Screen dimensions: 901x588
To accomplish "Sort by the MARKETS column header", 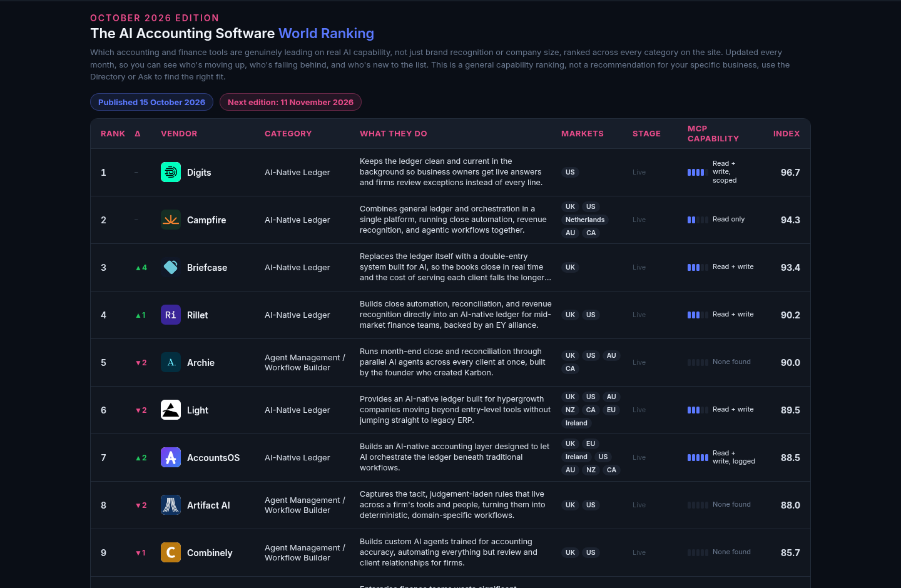I will (x=583, y=134).
